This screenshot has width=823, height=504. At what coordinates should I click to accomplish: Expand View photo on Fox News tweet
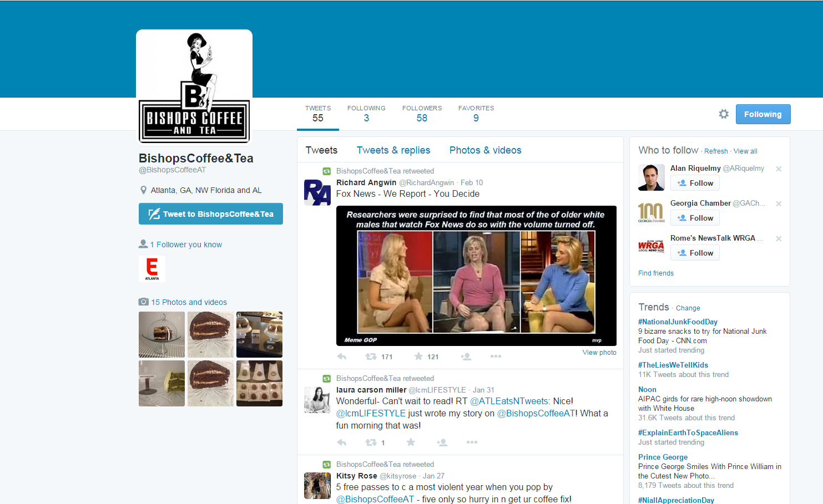(x=599, y=353)
